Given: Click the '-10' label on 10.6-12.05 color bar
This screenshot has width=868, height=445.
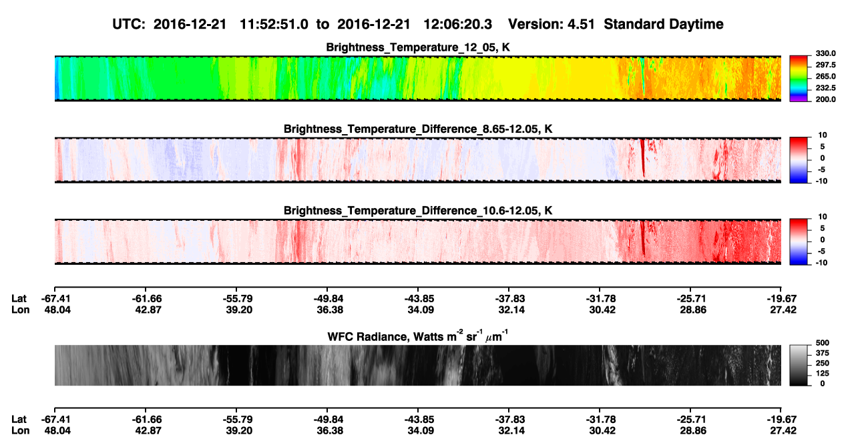Looking at the screenshot, I should (821, 262).
